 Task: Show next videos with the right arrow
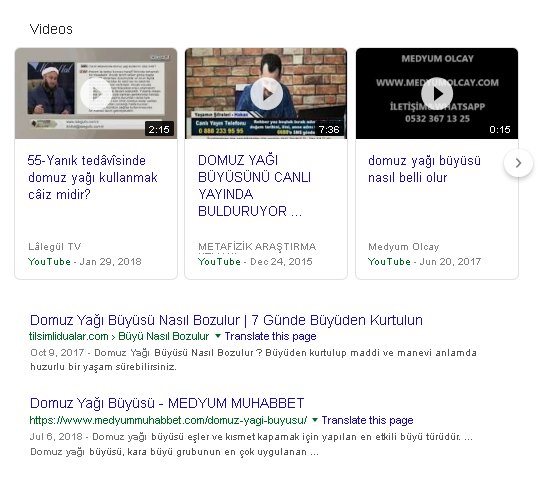pos(518,163)
